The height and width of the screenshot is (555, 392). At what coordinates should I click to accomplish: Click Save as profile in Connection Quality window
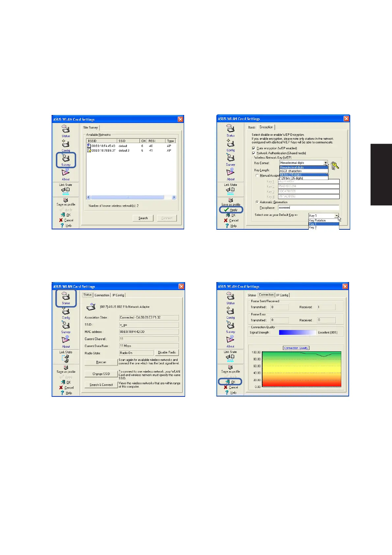pyautogui.click(x=230, y=369)
